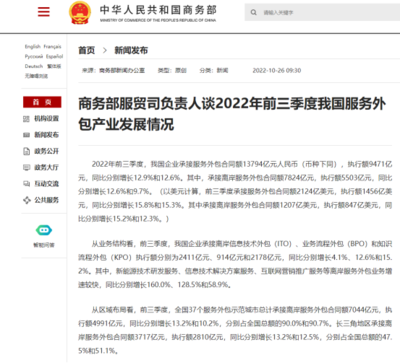Click the national emblem logo

click(80, 13)
